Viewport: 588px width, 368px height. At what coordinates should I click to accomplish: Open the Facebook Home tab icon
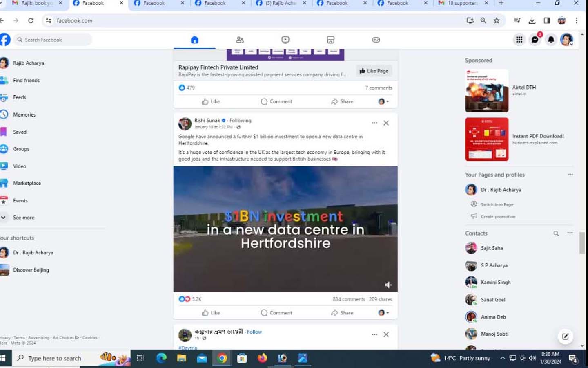pyautogui.click(x=194, y=40)
